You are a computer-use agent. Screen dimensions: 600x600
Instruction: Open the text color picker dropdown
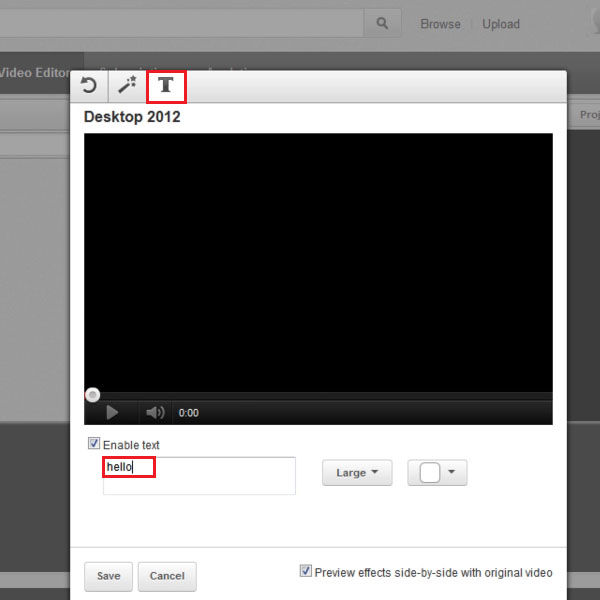[x=437, y=473]
